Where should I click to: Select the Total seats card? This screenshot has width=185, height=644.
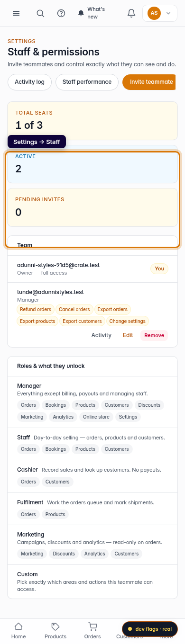click(x=92, y=120)
